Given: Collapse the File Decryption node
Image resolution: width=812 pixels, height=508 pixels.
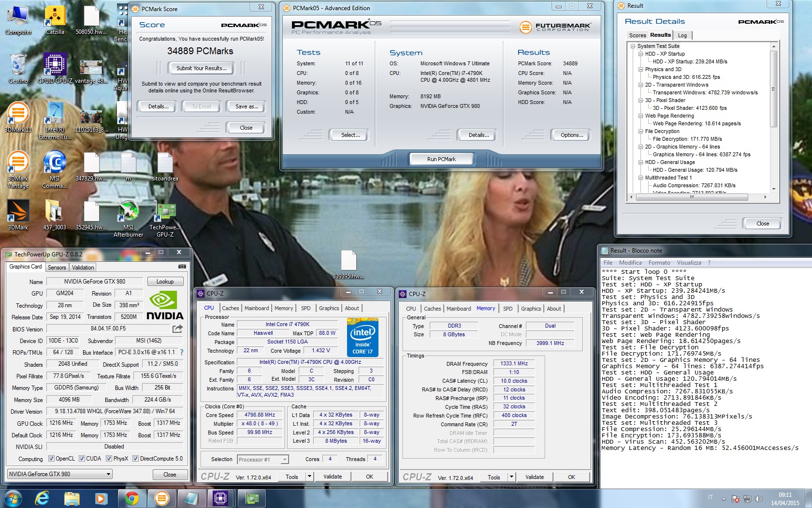Looking at the screenshot, I should (x=640, y=131).
